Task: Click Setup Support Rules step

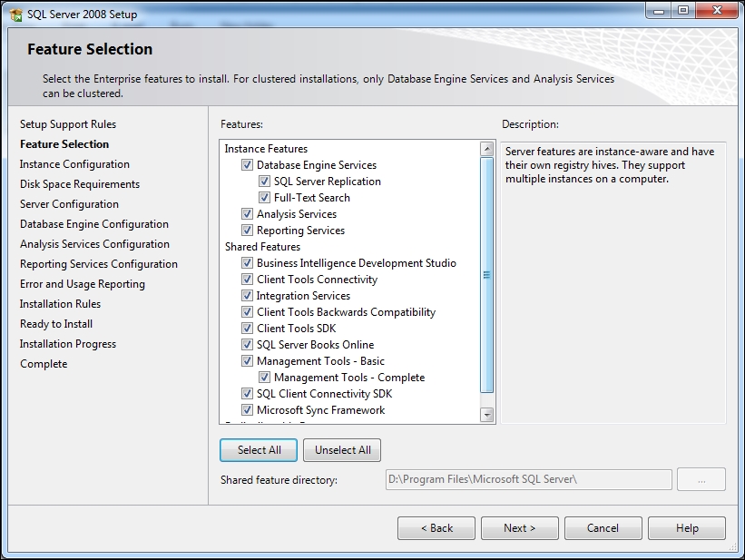Action: point(68,124)
